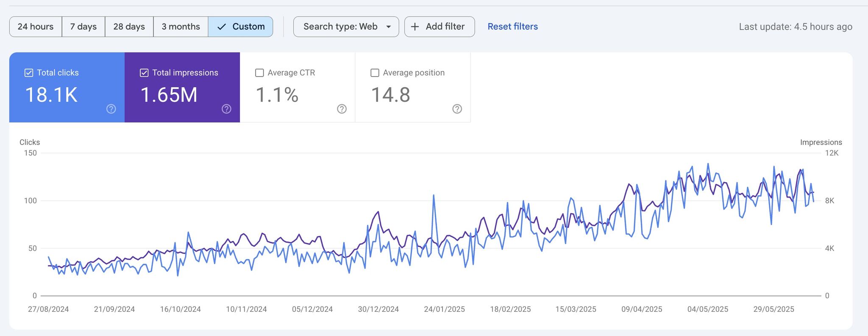This screenshot has height=336, width=868.
Task: Click help icon on Total impressions card
Action: [226, 109]
